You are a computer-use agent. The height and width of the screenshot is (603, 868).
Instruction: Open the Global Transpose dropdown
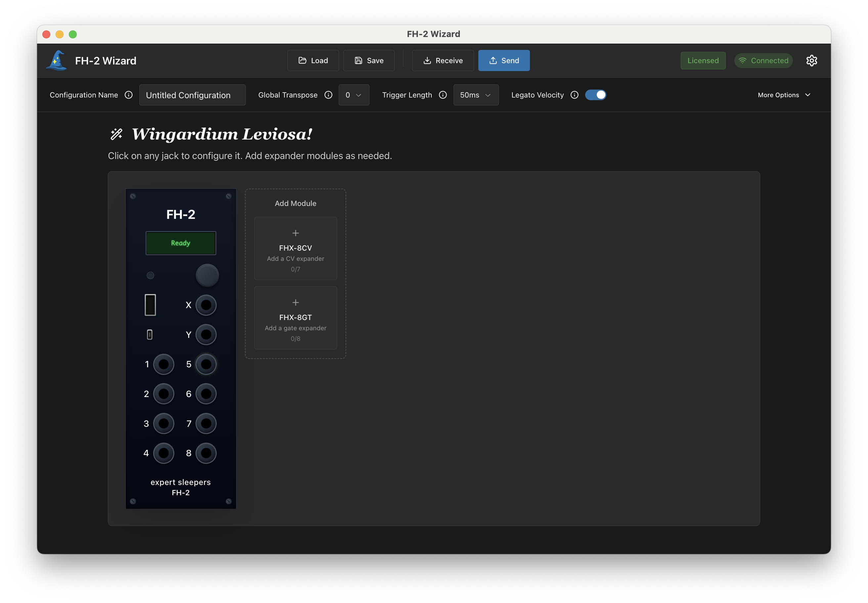pyautogui.click(x=354, y=95)
